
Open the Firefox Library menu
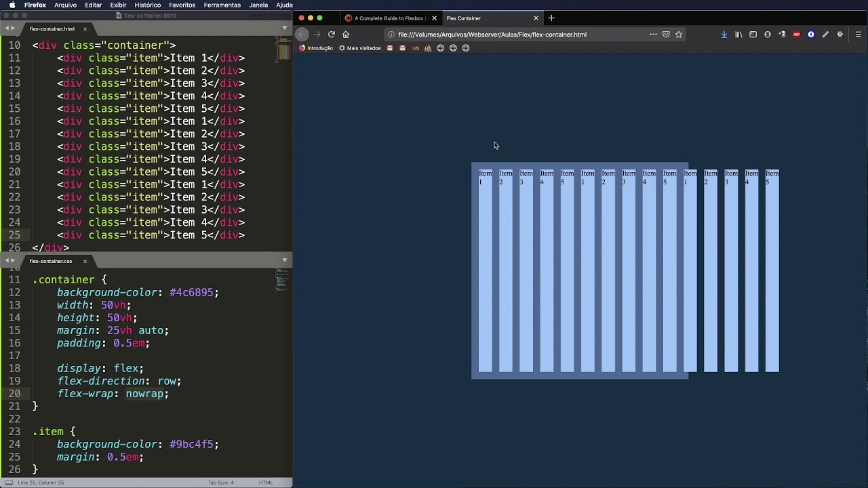(x=738, y=35)
